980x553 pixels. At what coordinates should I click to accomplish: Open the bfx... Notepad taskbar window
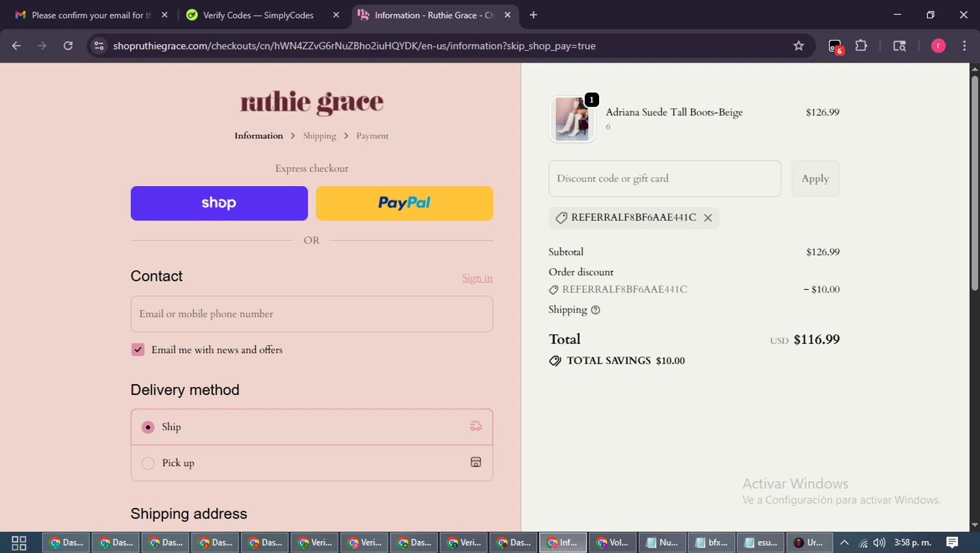tap(711, 543)
